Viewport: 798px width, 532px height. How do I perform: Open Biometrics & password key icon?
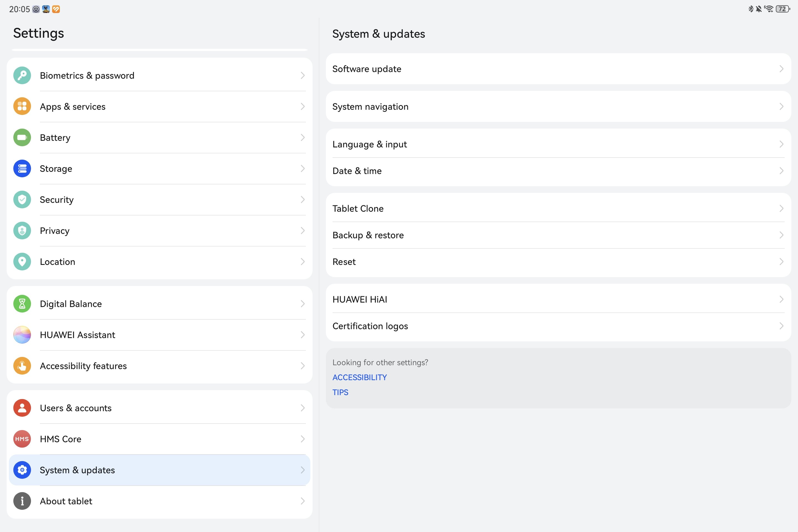coord(22,75)
